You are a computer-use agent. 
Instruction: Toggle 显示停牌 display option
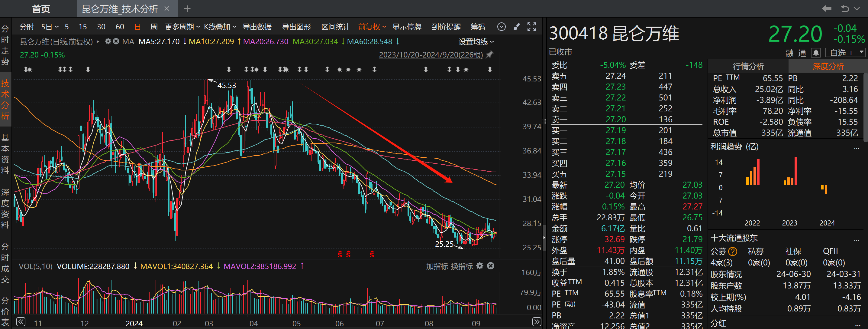pyautogui.click(x=407, y=27)
